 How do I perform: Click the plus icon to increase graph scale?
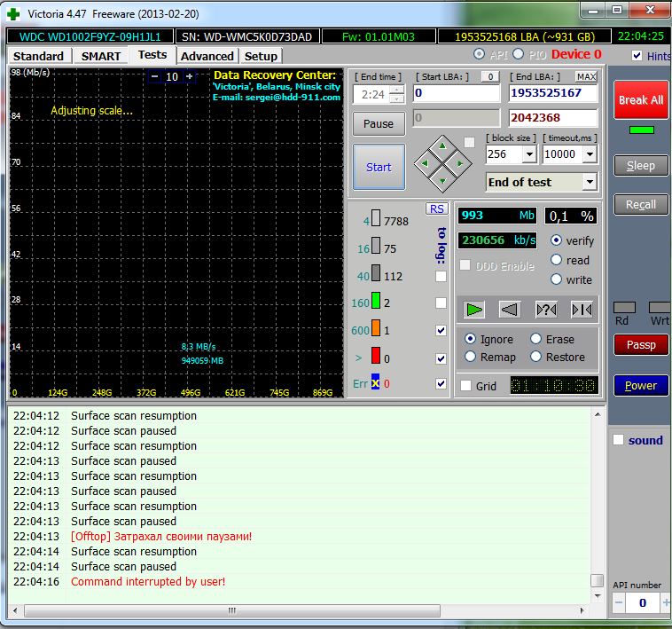(x=189, y=77)
